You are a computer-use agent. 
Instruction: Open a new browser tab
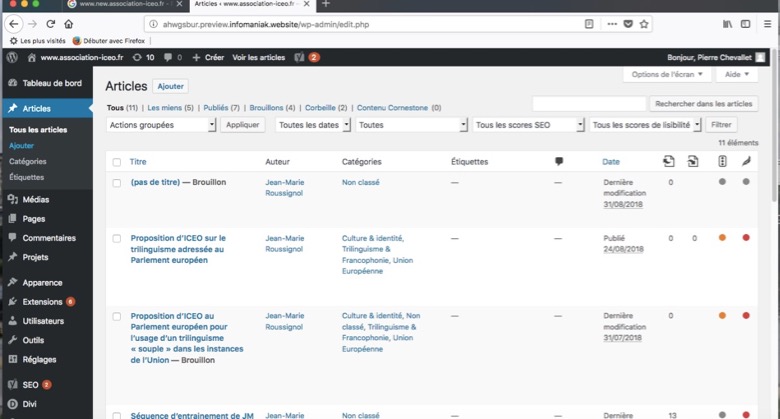(x=326, y=4)
